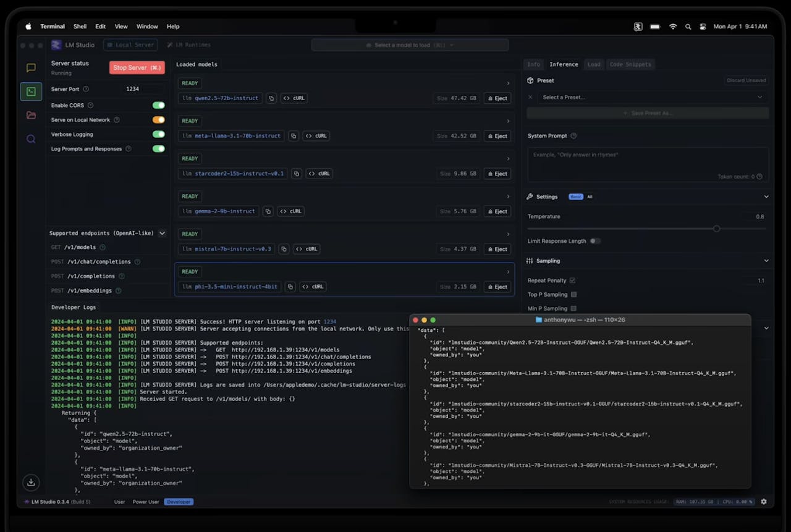Adjust the Temperature slider handle

pyautogui.click(x=716, y=229)
